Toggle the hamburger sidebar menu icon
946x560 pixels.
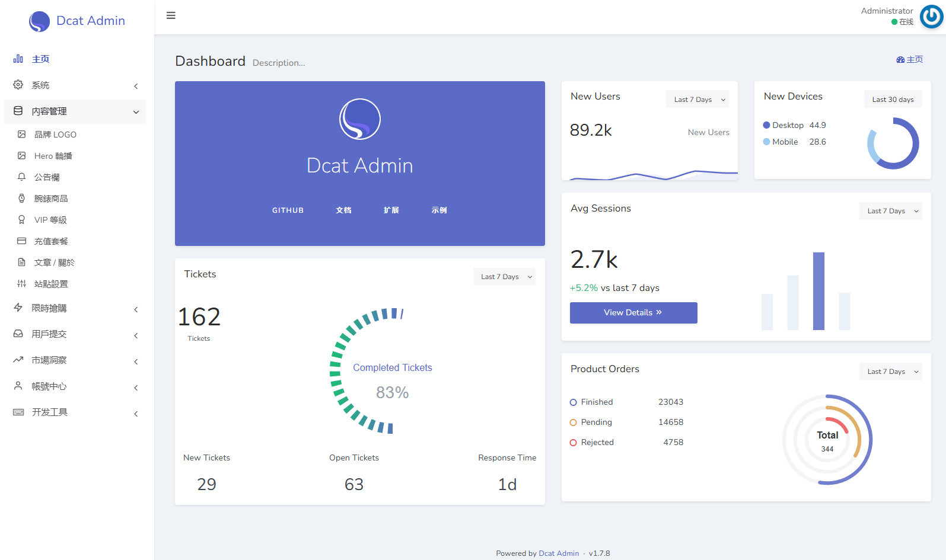pos(171,15)
